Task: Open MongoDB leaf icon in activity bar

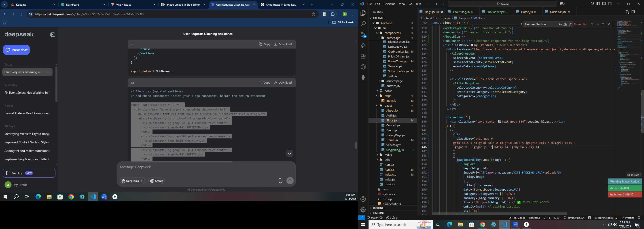Action: click(x=363, y=78)
